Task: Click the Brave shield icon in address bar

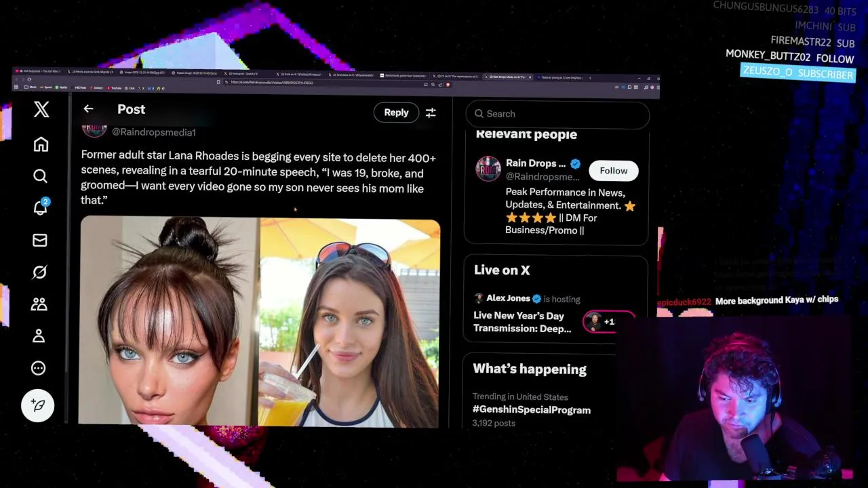Action: pos(448,85)
